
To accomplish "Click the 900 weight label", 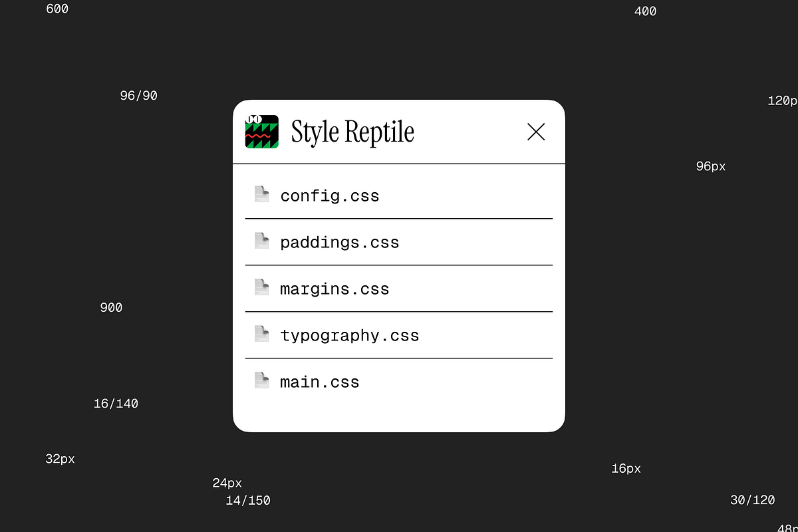I will [111, 308].
